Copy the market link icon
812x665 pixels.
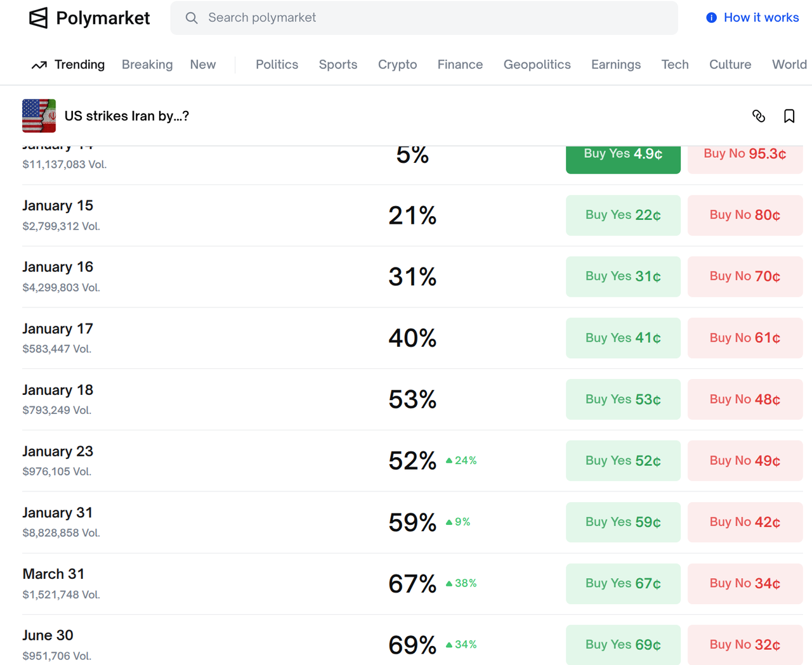tap(759, 116)
